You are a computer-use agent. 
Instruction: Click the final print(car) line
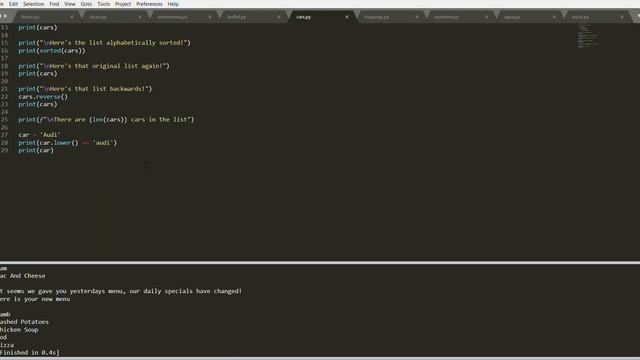point(36,150)
